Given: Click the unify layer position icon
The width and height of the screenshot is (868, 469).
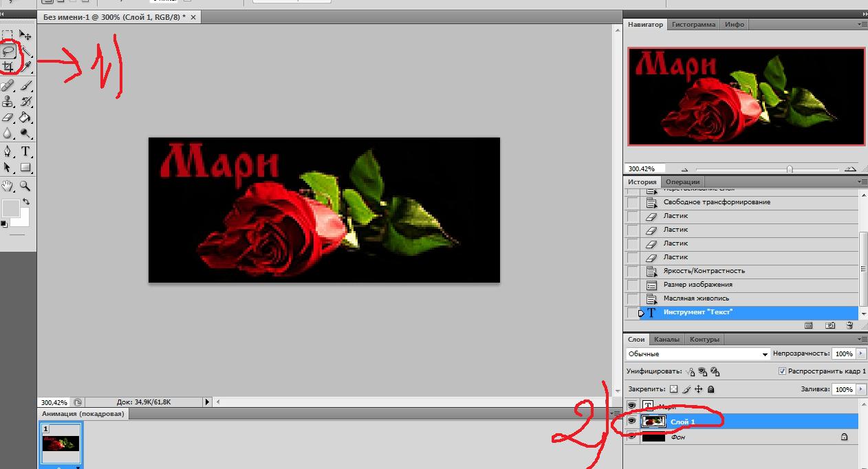Looking at the screenshot, I should tap(691, 371).
